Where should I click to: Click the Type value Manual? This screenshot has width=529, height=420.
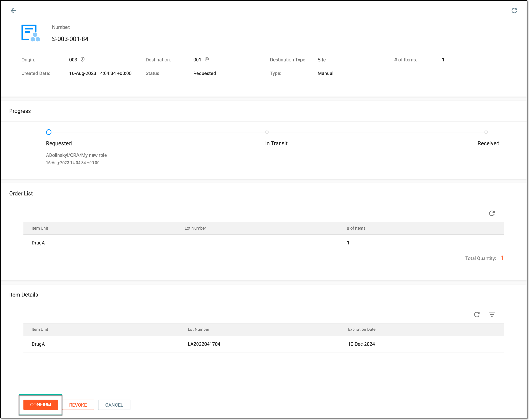pyautogui.click(x=325, y=73)
